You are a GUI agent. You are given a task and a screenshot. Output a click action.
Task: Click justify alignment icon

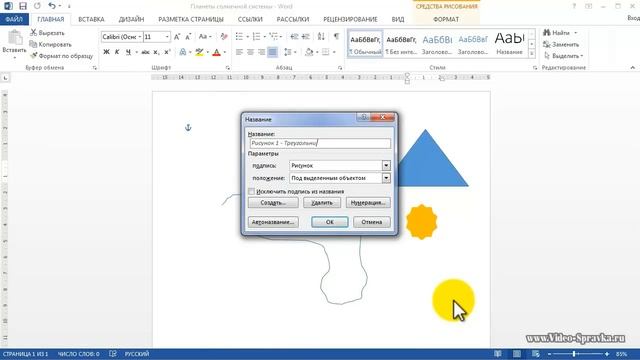273,52
